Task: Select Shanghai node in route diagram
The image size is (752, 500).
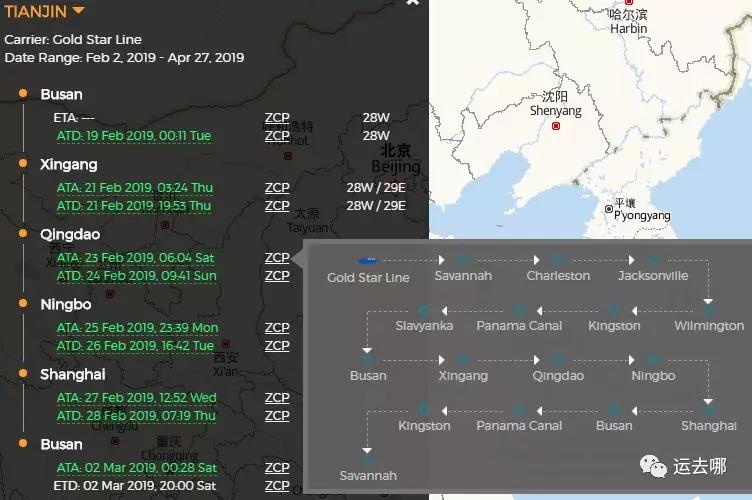Action: (x=708, y=411)
